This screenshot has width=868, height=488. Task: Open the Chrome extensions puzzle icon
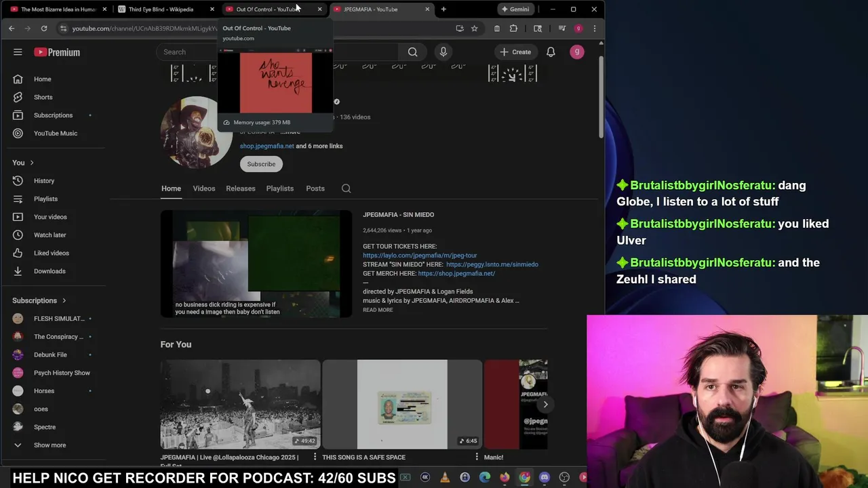[x=513, y=28]
